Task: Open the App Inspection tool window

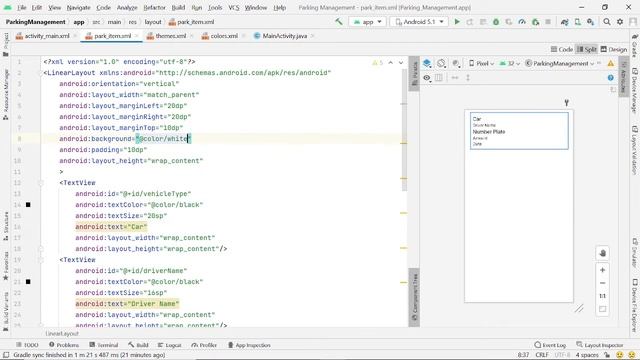Action: 249,345
